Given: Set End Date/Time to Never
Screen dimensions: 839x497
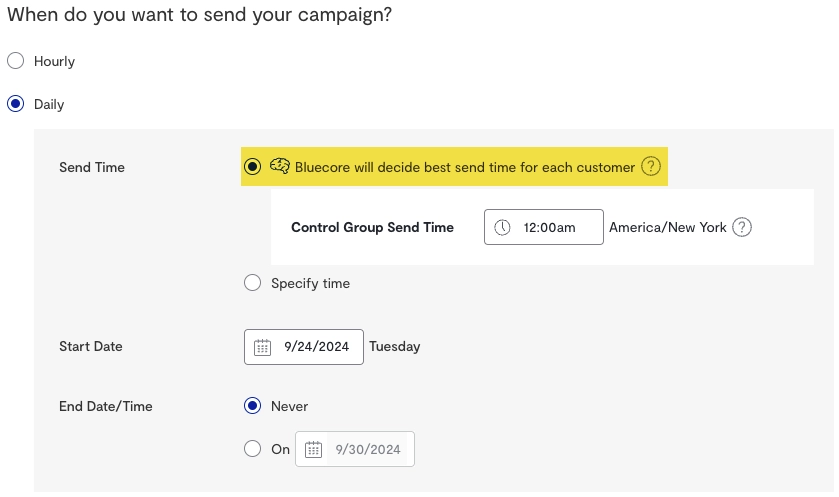Looking at the screenshot, I should click(x=253, y=406).
